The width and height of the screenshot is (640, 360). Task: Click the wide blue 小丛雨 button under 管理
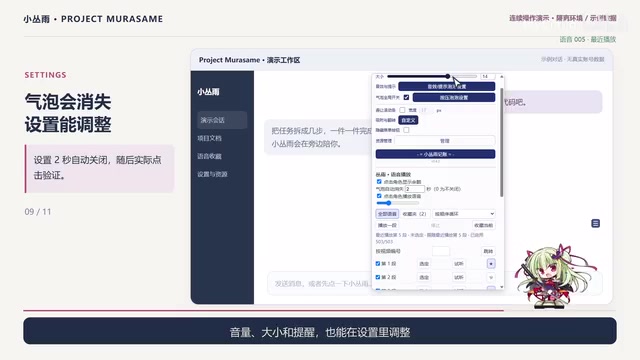pos(435,154)
